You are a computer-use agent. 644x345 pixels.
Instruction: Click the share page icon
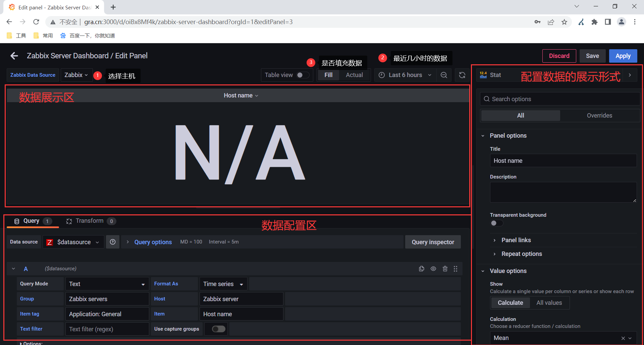coord(551,22)
